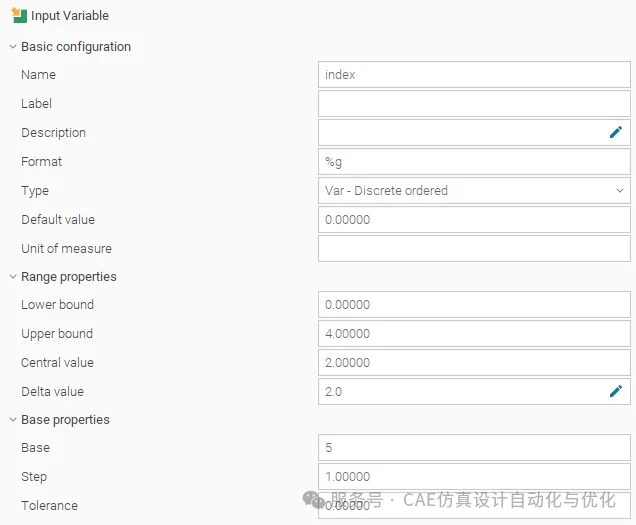Collapse the Base properties section
Image resolution: width=636 pixels, height=525 pixels.
click(13, 420)
